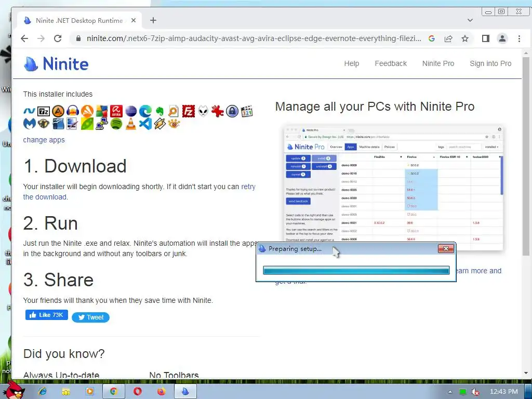Click the MediaMonkey icon
The image size is (532, 399).
(44, 124)
